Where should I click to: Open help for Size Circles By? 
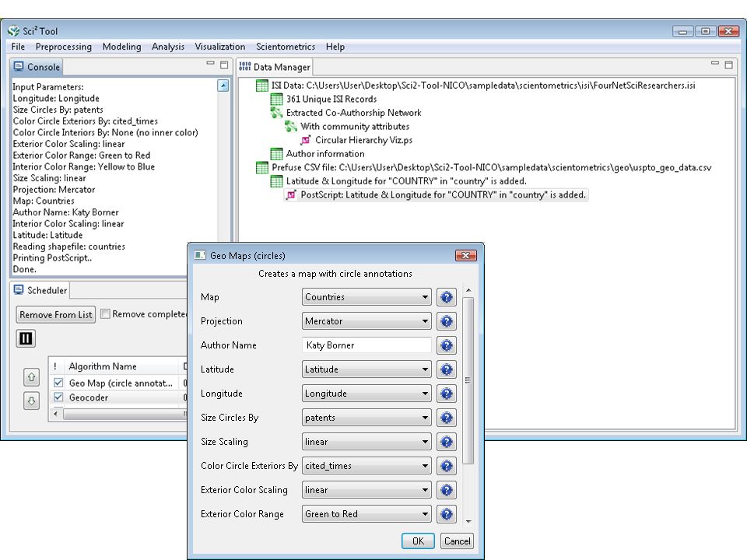pyautogui.click(x=447, y=418)
